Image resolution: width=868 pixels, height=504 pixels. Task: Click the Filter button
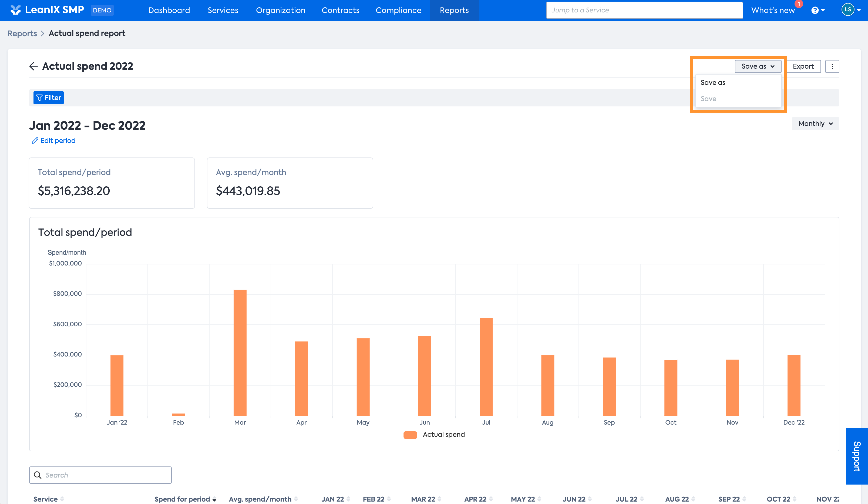click(x=49, y=98)
